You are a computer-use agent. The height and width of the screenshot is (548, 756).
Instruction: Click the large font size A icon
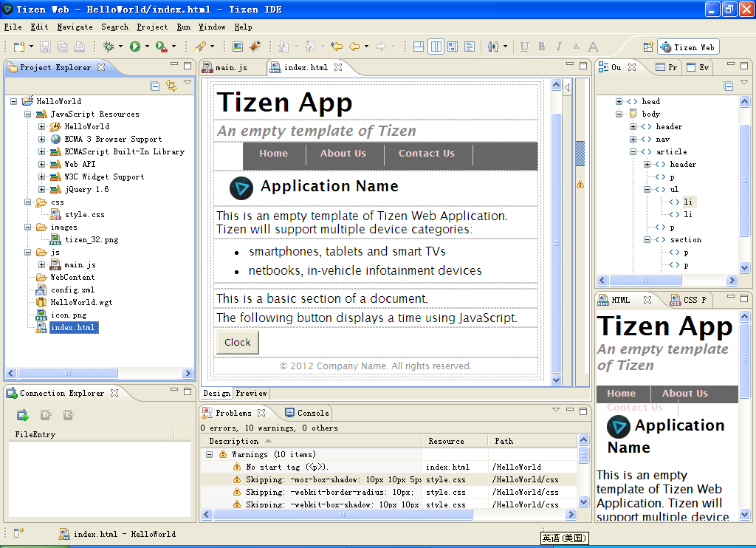coord(593,47)
